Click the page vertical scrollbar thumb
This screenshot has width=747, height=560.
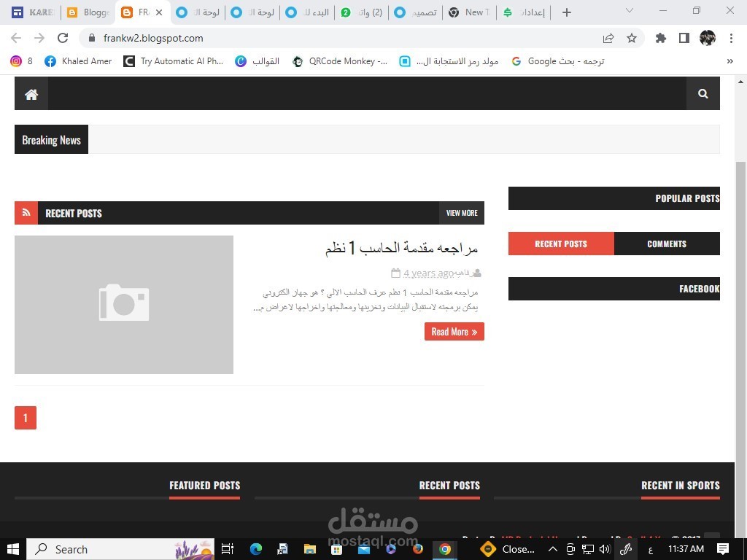point(740,351)
